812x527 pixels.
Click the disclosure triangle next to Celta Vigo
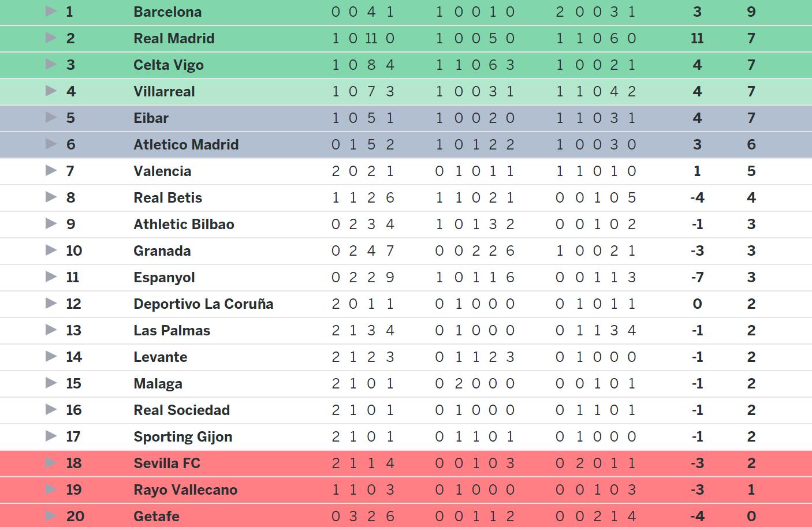51,65
